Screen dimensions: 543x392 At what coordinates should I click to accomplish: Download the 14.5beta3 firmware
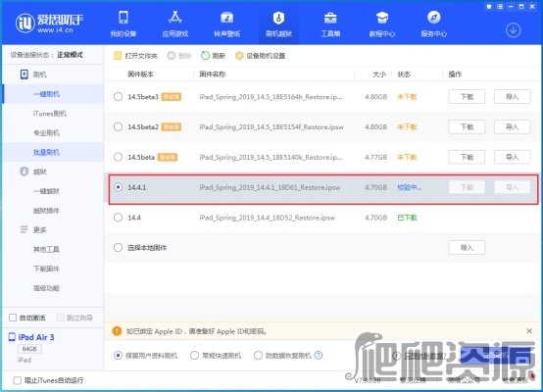[467, 97]
